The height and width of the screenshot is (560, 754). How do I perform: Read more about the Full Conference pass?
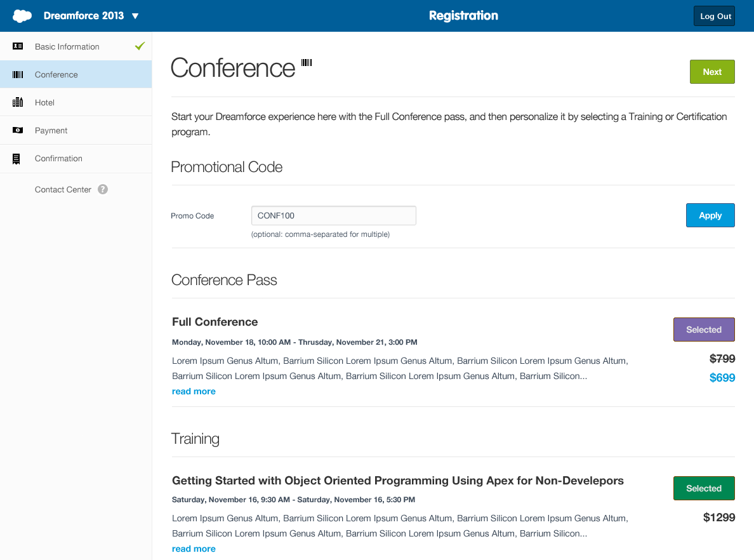coord(194,391)
